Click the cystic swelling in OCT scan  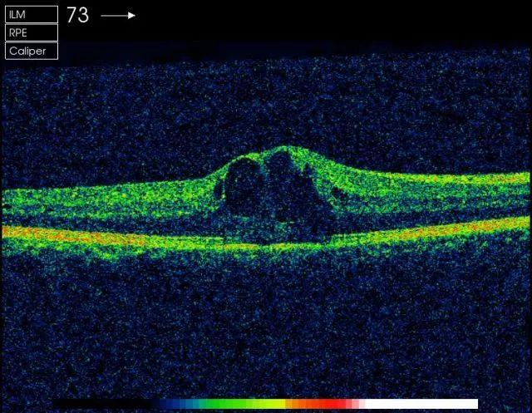(x=275, y=195)
